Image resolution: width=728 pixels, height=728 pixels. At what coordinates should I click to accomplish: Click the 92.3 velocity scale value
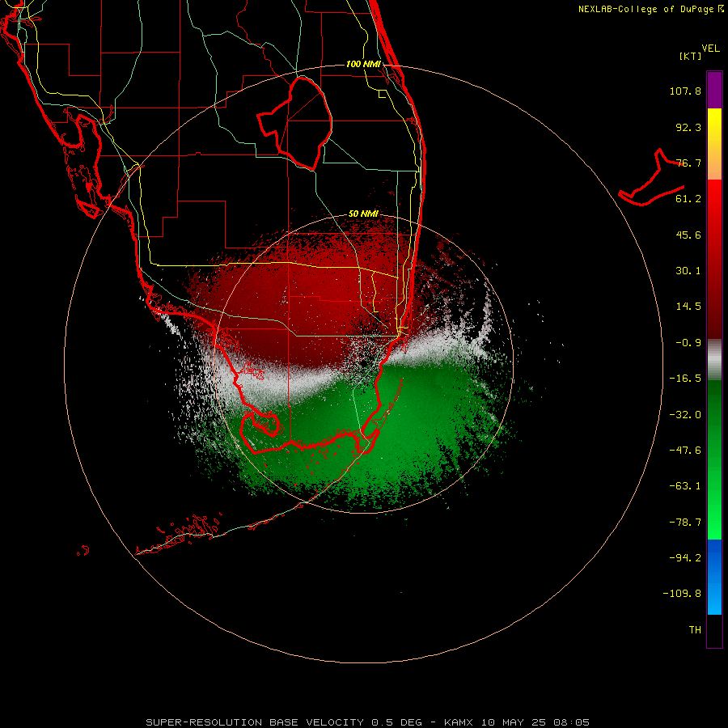[x=688, y=127]
